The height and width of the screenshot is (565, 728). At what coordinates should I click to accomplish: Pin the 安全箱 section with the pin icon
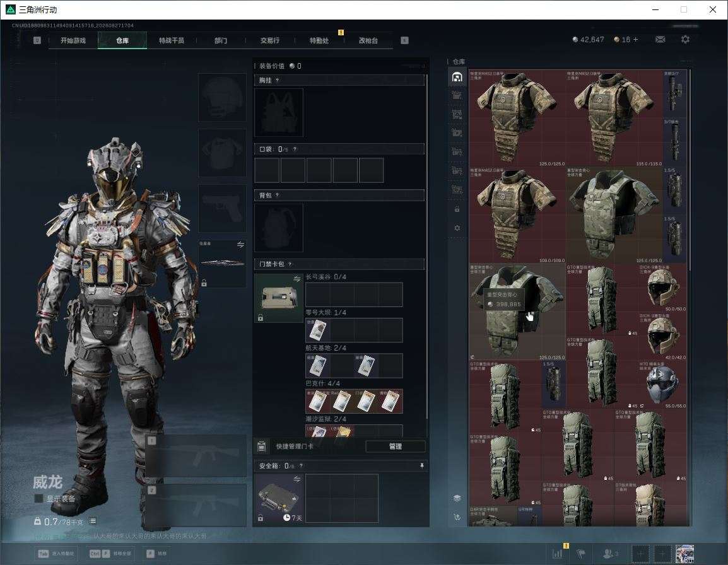click(x=421, y=465)
